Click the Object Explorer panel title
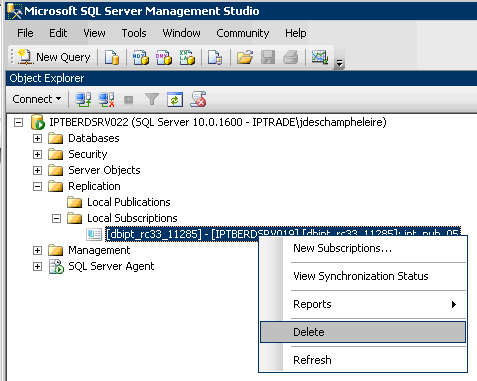Viewport: 477px width, 381px height. [47, 78]
